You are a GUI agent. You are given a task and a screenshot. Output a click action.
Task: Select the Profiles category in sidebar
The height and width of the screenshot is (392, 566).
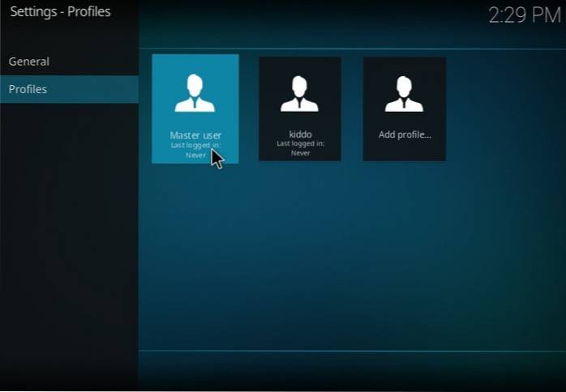pyautogui.click(x=28, y=89)
